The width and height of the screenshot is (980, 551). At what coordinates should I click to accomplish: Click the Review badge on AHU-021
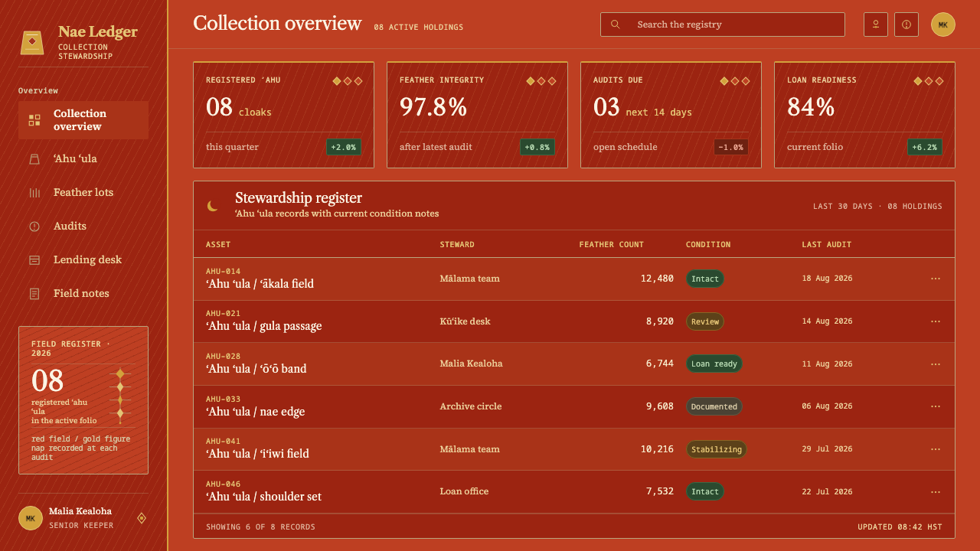click(x=705, y=321)
